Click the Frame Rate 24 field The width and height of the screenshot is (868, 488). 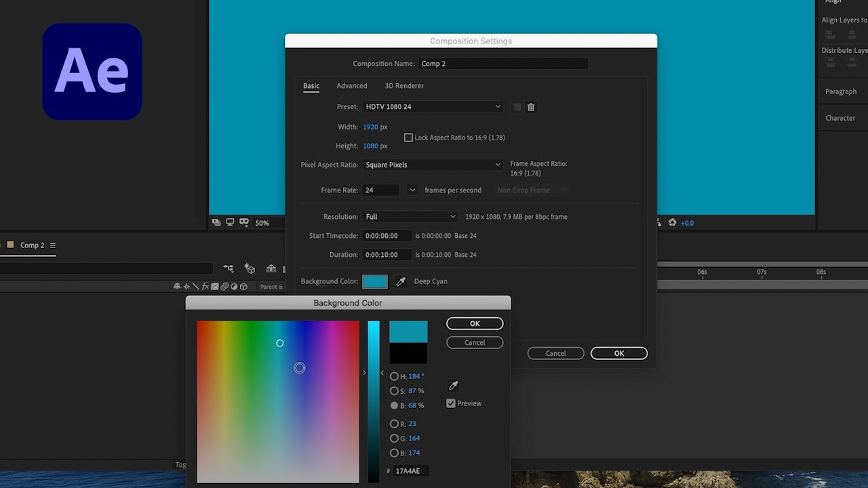(381, 190)
